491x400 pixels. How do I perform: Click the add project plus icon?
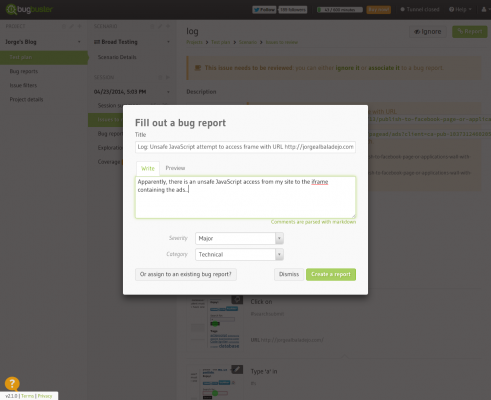point(80,26)
